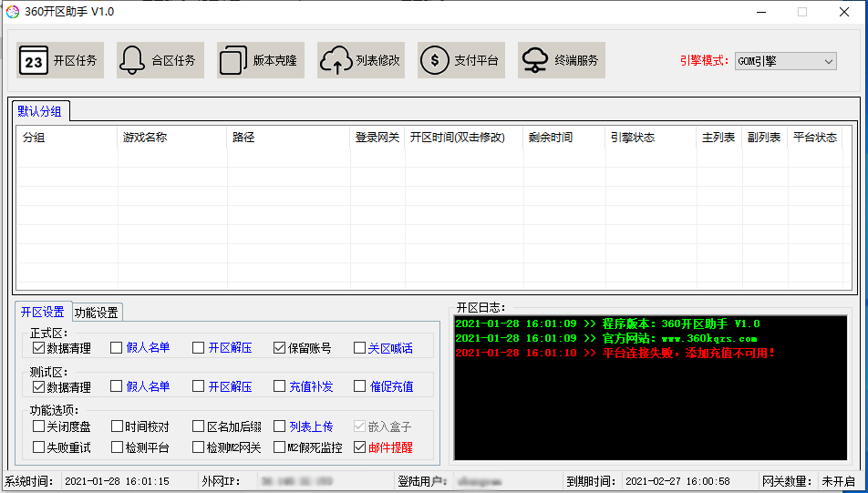Click the 未开启 gateway status text
Image resolution: width=868 pixels, height=493 pixels.
pyautogui.click(x=838, y=481)
